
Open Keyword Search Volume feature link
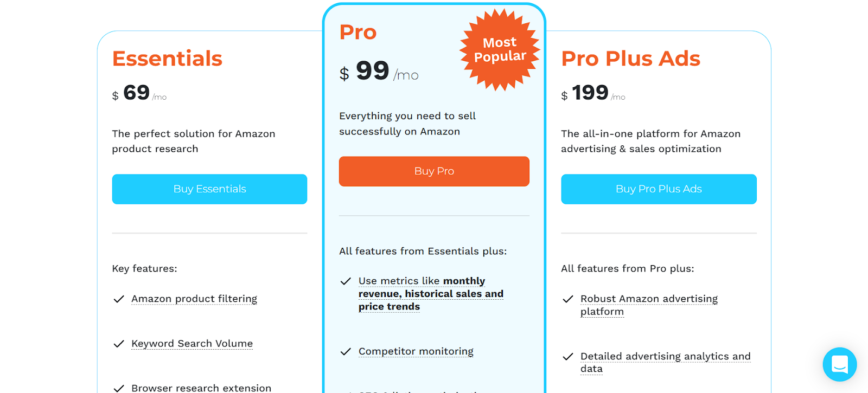coord(192,343)
